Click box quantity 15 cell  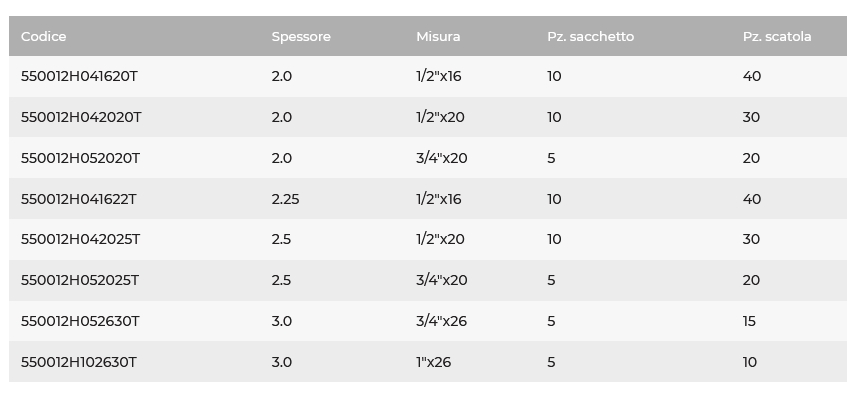tap(749, 321)
